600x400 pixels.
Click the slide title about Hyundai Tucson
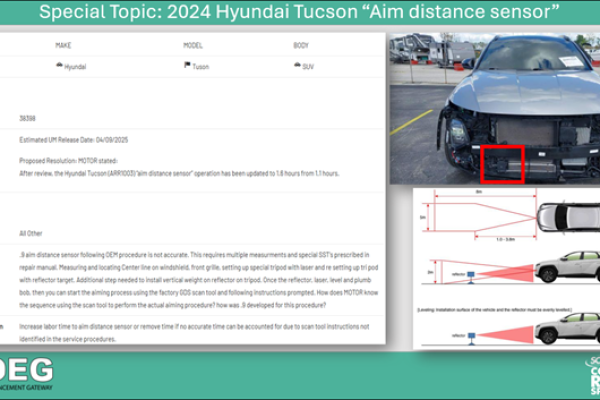[300, 13]
